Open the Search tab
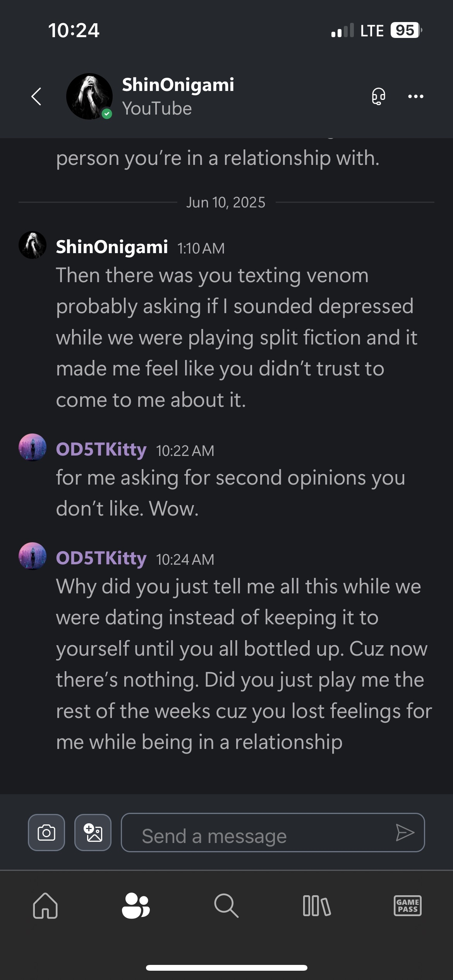The width and height of the screenshot is (453, 980). pyautogui.click(x=226, y=906)
